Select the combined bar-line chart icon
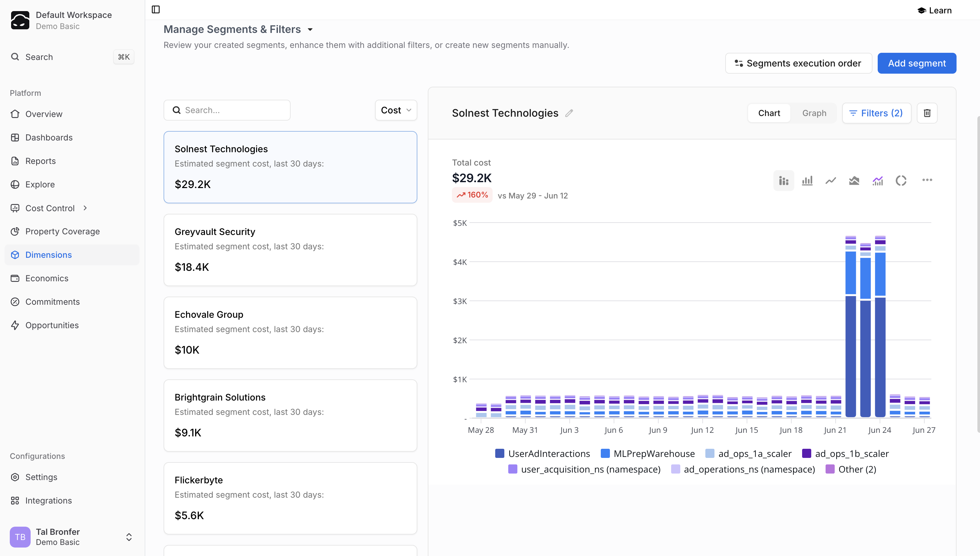 point(877,180)
